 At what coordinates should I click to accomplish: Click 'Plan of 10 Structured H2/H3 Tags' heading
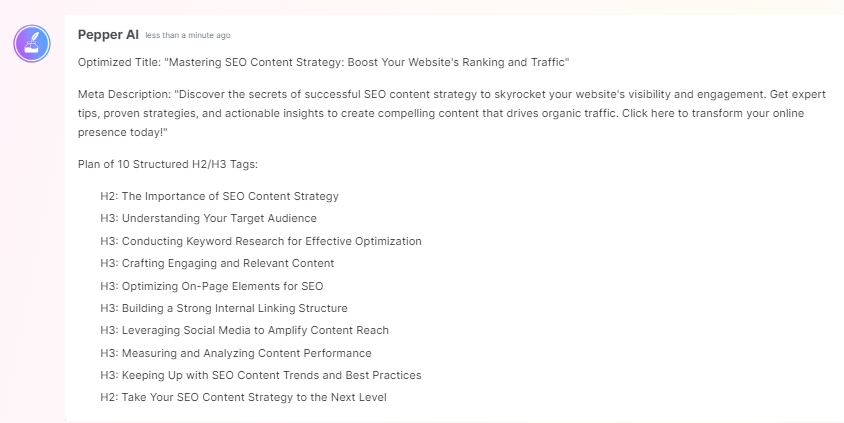[168, 164]
